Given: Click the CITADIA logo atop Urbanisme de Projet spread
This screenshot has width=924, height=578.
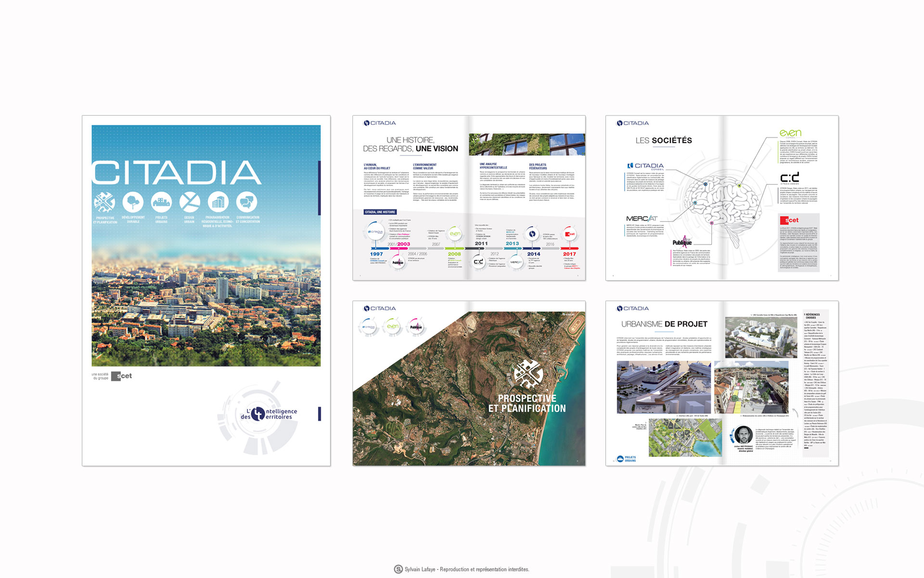Looking at the screenshot, I should (633, 308).
